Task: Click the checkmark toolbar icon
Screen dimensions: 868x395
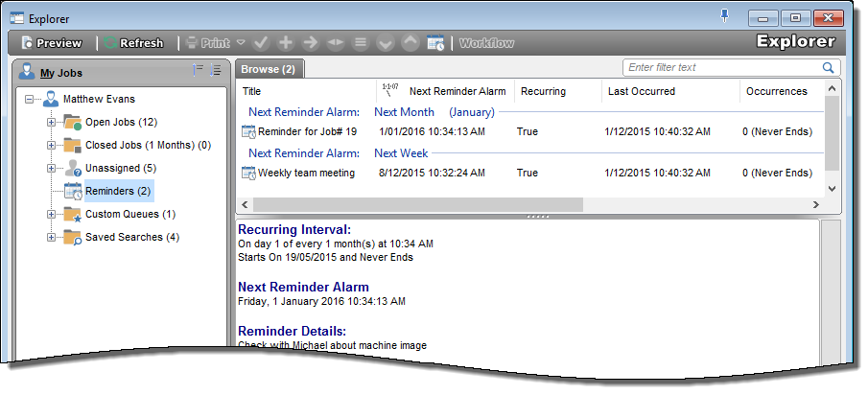Action: (261, 43)
